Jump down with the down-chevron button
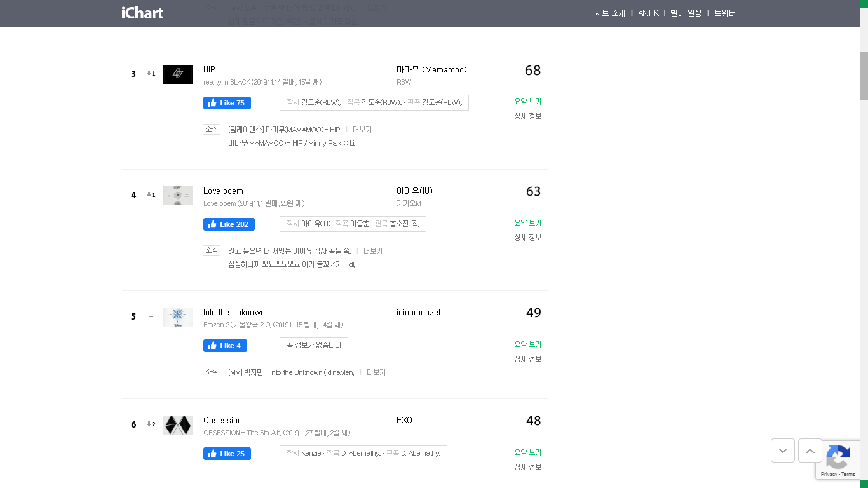This screenshot has width=868, height=488. 783,451
